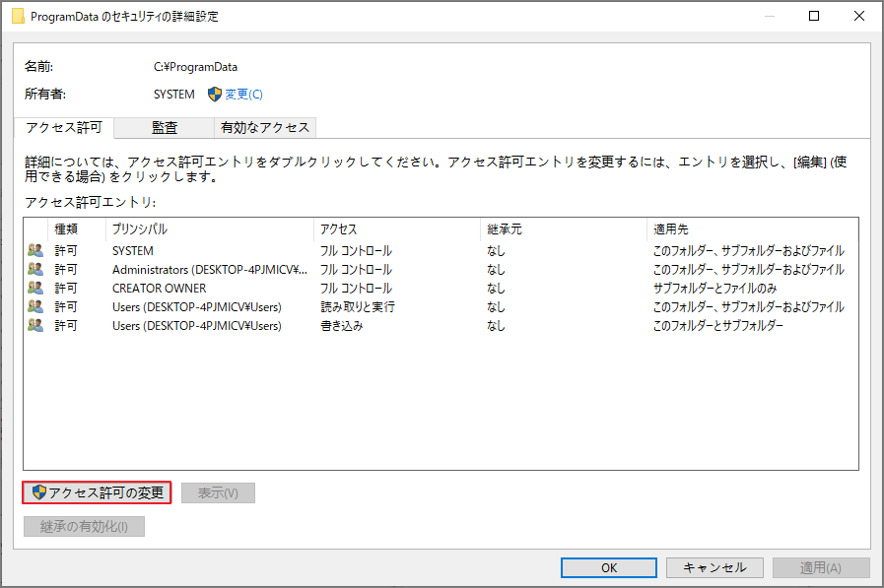Click the アクセス許可の変更 button

pos(97,492)
